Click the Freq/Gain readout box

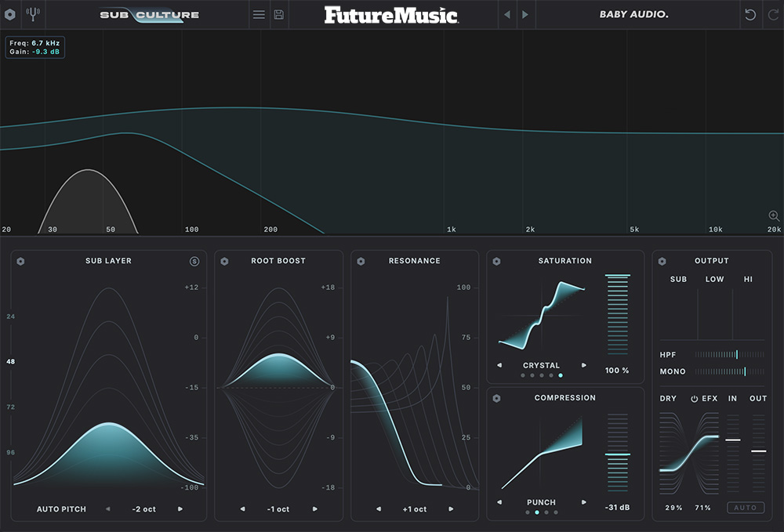[35, 48]
